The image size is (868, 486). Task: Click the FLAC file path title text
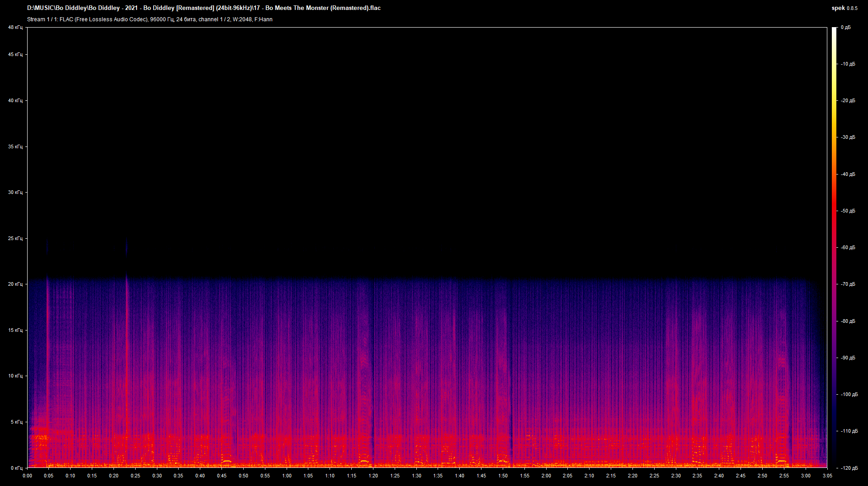[203, 8]
